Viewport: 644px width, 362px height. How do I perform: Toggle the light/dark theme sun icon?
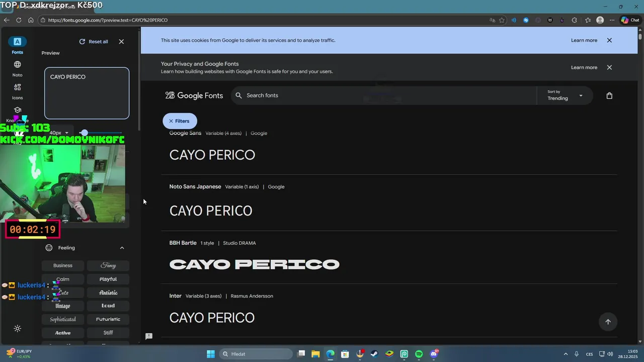point(17,328)
